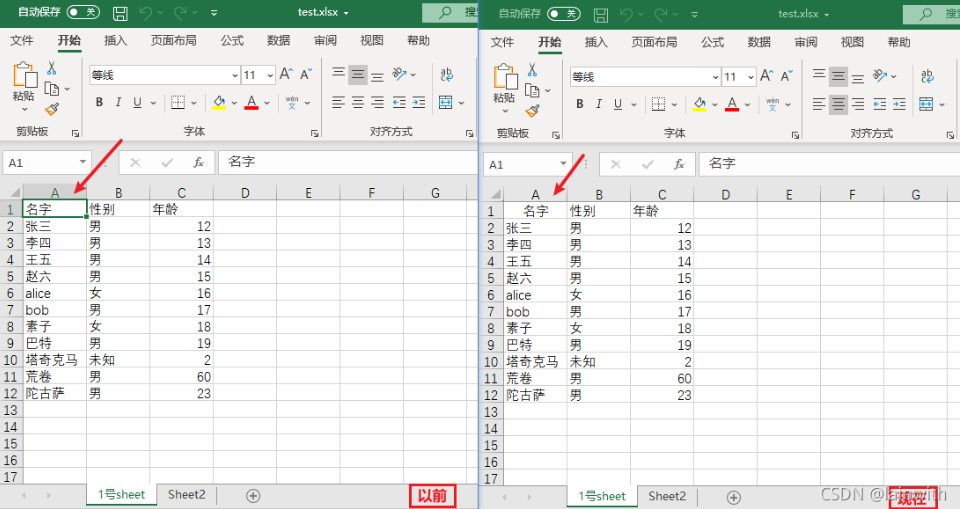Open font size dropdown in right window
The width and height of the screenshot is (960, 509).
pos(751,77)
